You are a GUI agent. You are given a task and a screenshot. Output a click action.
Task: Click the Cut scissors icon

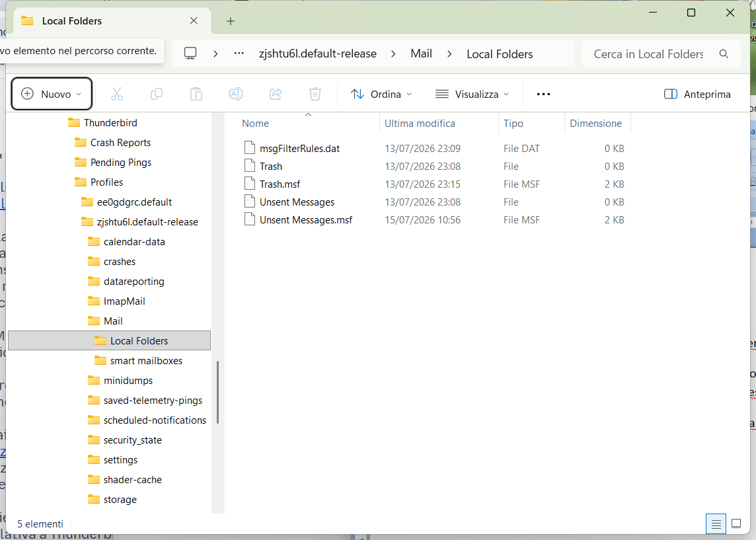[117, 94]
